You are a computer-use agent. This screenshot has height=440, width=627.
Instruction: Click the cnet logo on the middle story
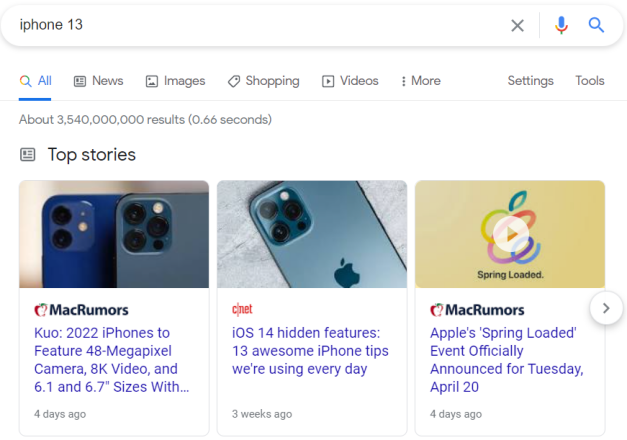(x=242, y=309)
